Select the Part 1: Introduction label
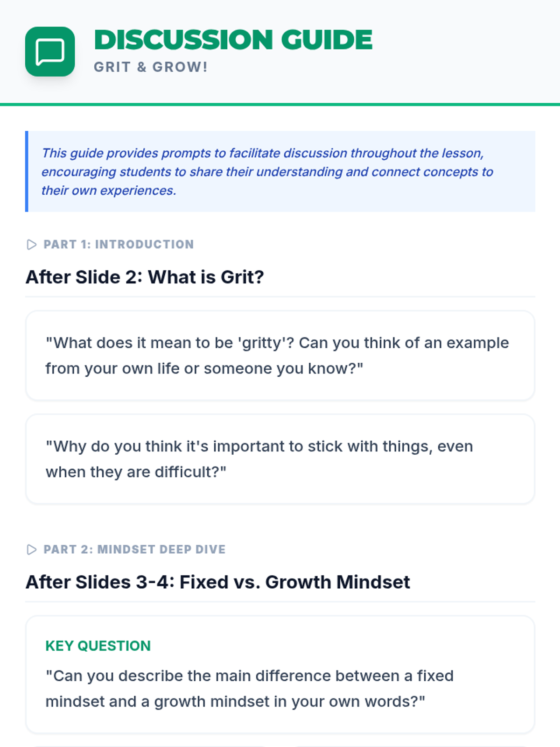The width and height of the screenshot is (560, 747). click(x=119, y=245)
